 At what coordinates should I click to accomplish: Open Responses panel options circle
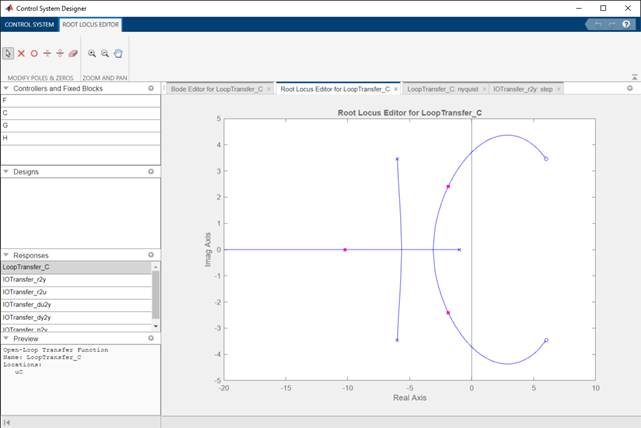click(x=151, y=255)
